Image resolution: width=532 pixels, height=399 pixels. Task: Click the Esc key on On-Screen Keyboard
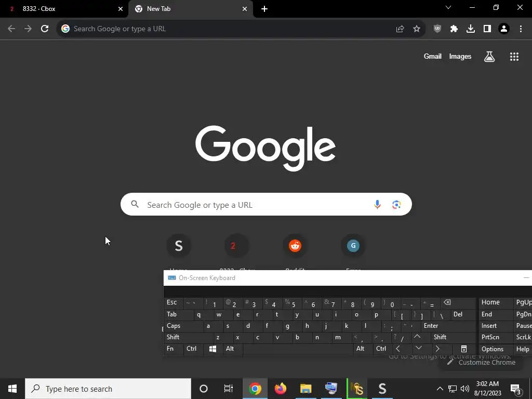point(174,303)
